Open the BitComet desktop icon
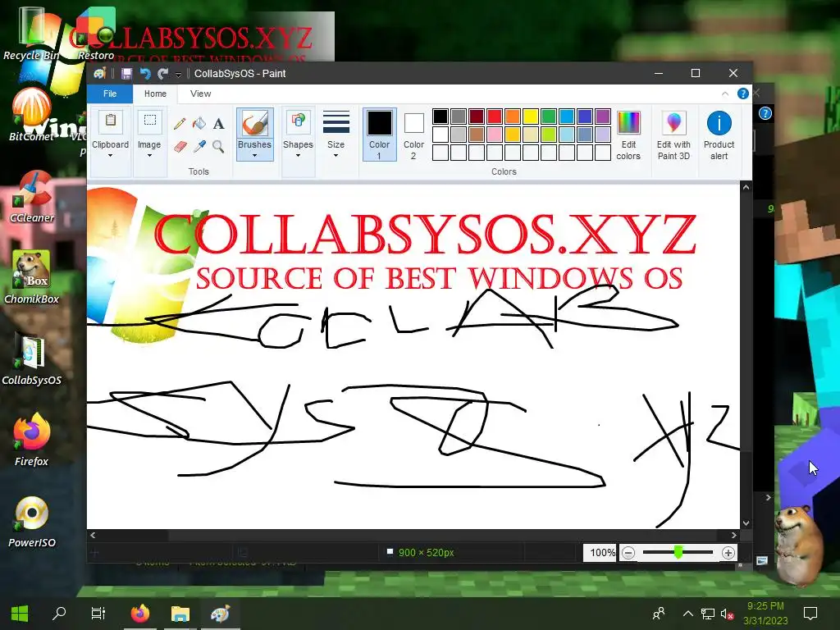840x630 pixels. [x=31, y=115]
